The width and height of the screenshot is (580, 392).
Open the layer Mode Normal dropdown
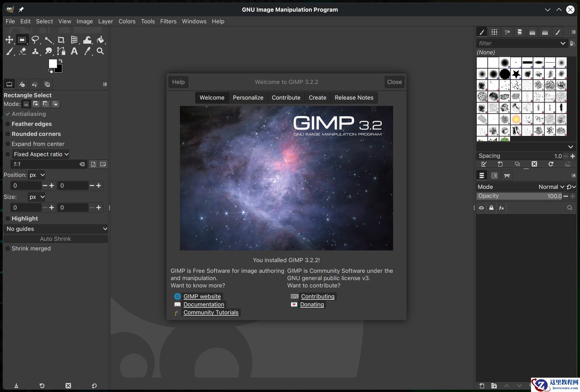click(x=551, y=187)
